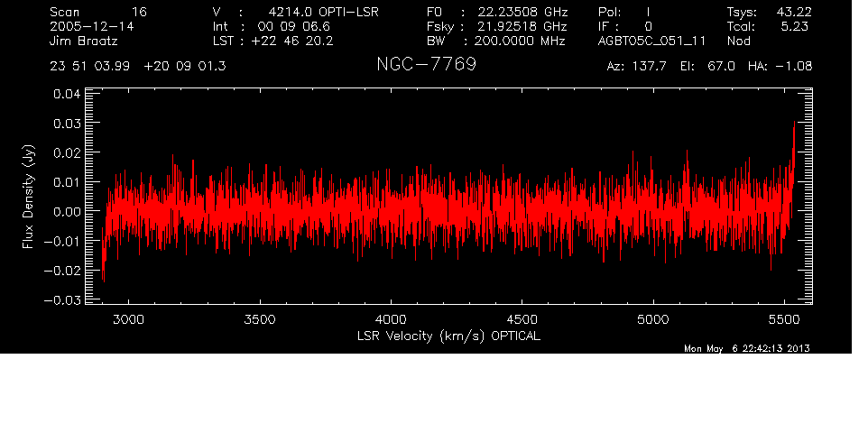
Task: Click the 4500 x-axis tick label
Action: click(522, 319)
